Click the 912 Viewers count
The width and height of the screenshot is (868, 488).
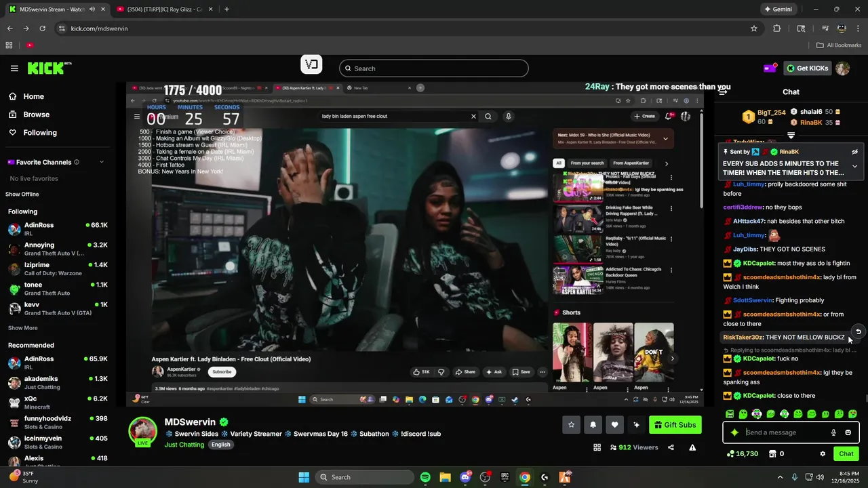tap(634, 447)
